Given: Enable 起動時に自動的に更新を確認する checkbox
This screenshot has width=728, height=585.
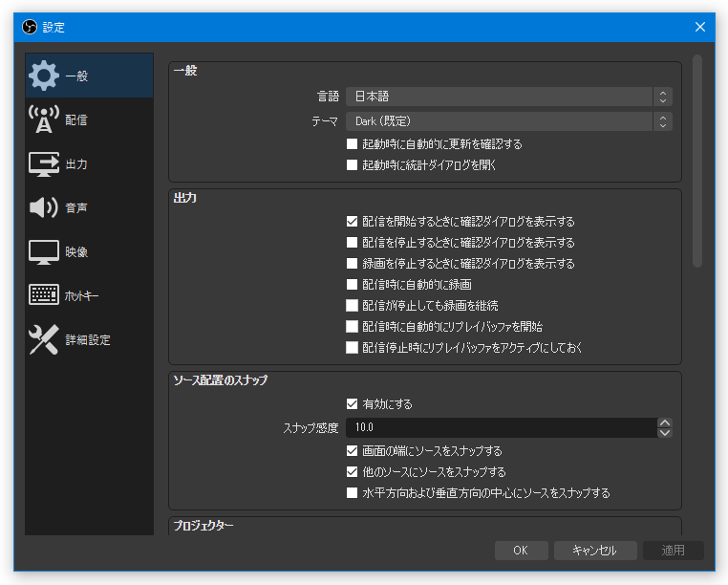Looking at the screenshot, I should click(x=352, y=144).
